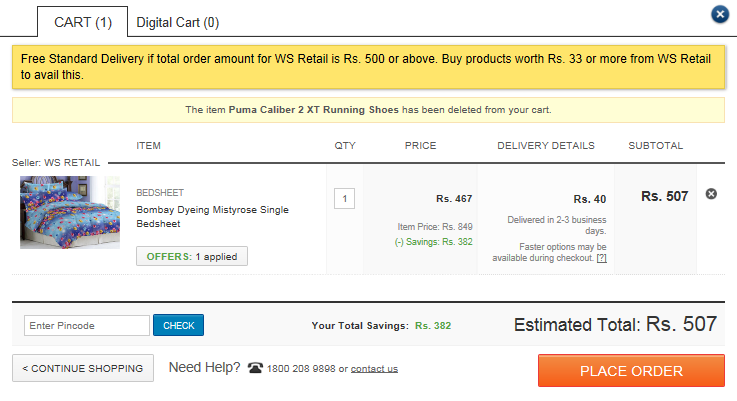
Task: Close the cart popup with blue X icon
Action: pyautogui.click(x=720, y=14)
